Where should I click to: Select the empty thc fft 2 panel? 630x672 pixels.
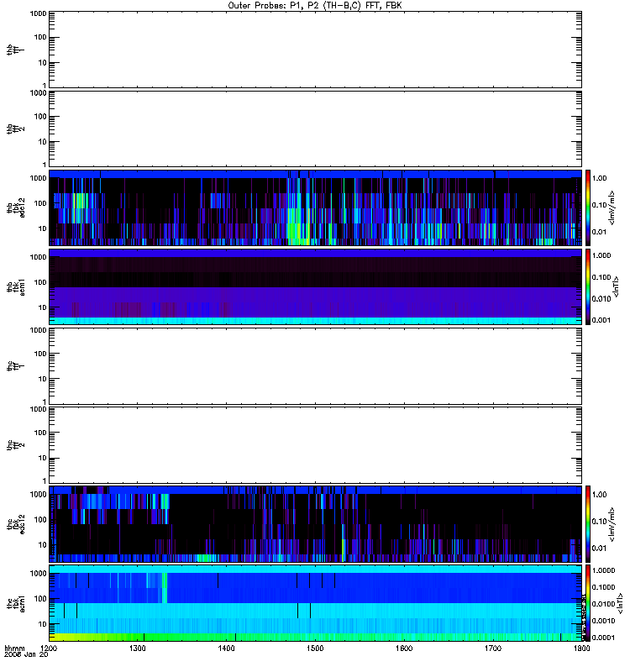pyautogui.click(x=316, y=445)
